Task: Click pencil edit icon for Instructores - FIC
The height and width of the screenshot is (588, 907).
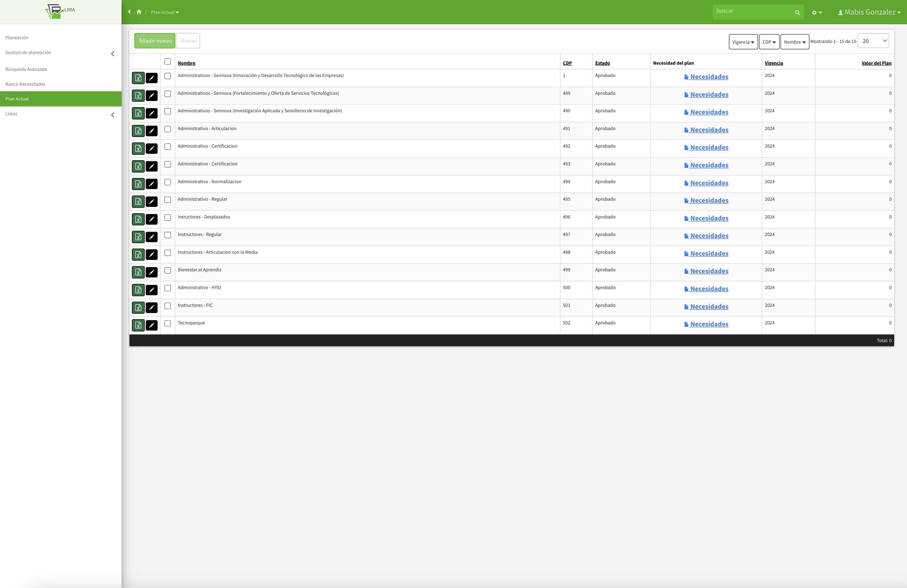Action: [x=152, y=308]
